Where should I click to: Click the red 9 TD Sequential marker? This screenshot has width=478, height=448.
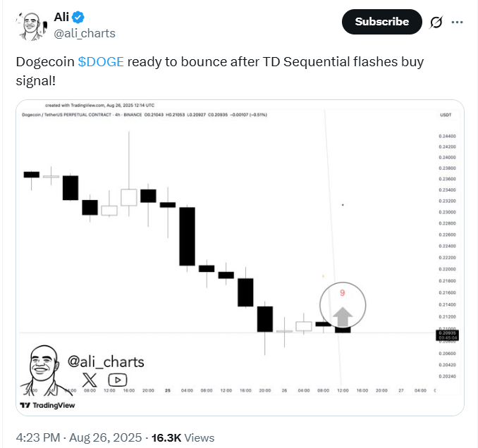coord(342,292)
